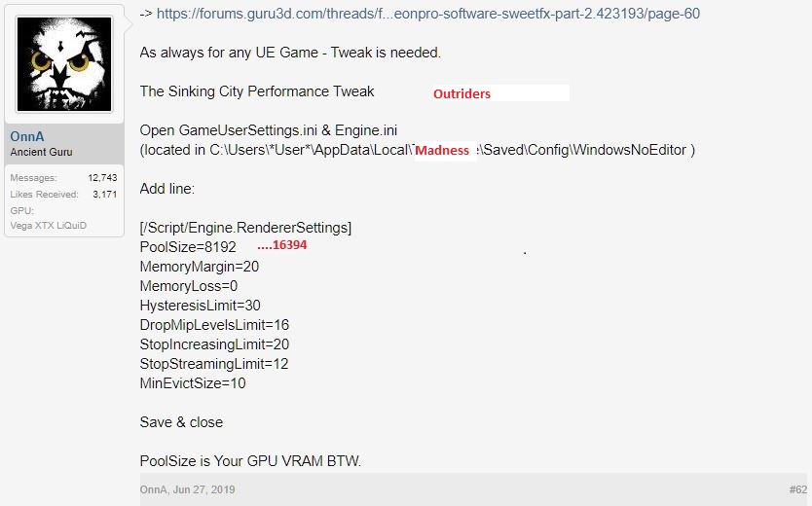This screenshot has height=506, width=812.
Task: Click the PoolSize is Your GPU VRAM sentence
Action: pos(250,461)
